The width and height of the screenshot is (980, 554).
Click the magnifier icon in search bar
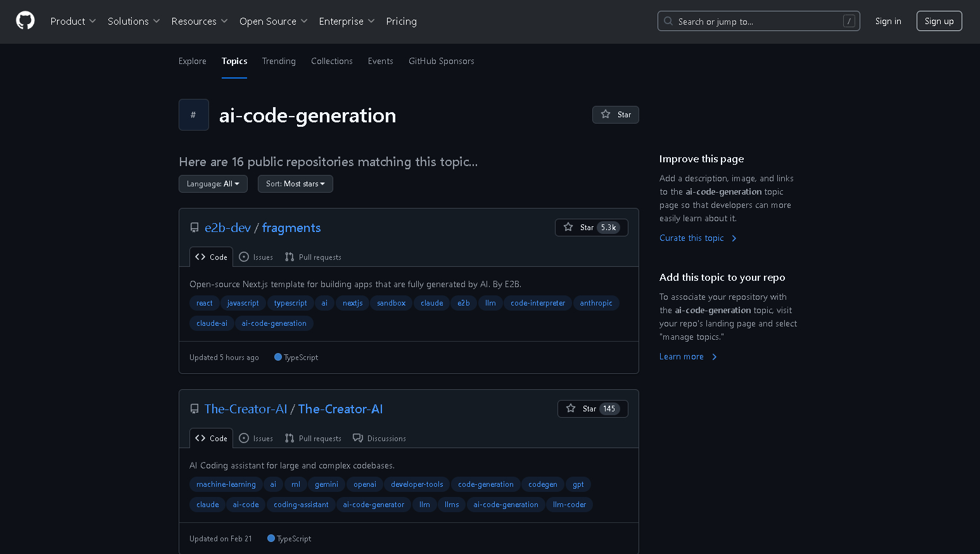coord(668,21)
